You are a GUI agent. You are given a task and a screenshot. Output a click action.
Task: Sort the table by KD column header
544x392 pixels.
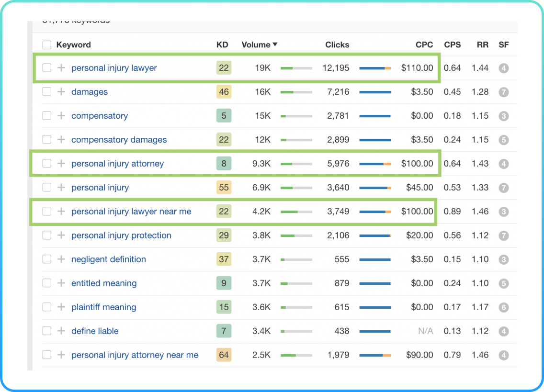pos(222,45)
